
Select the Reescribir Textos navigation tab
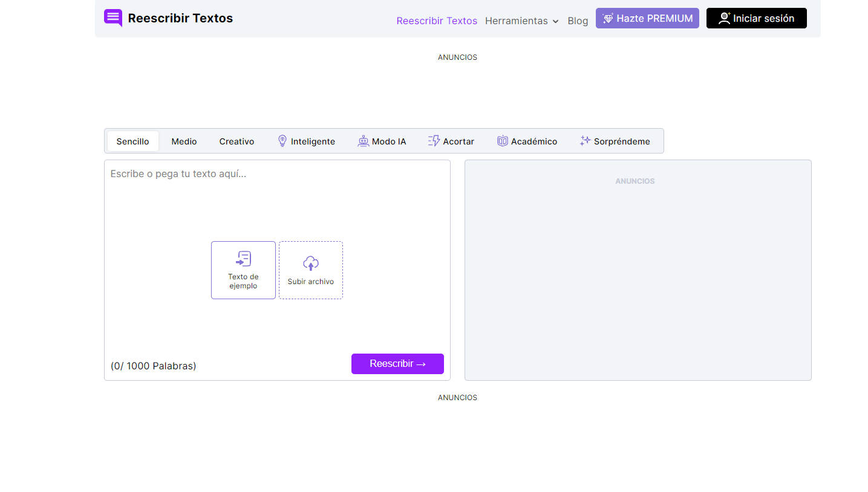tap(437, 21)
